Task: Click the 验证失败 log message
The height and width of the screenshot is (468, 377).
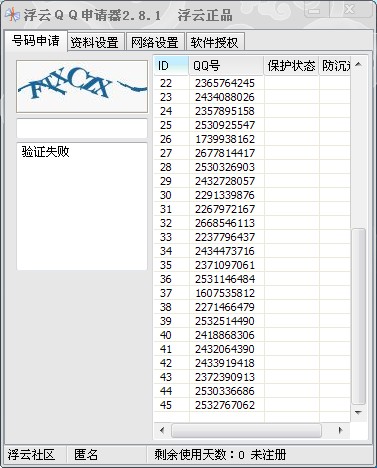Action: tap(45, 152)
